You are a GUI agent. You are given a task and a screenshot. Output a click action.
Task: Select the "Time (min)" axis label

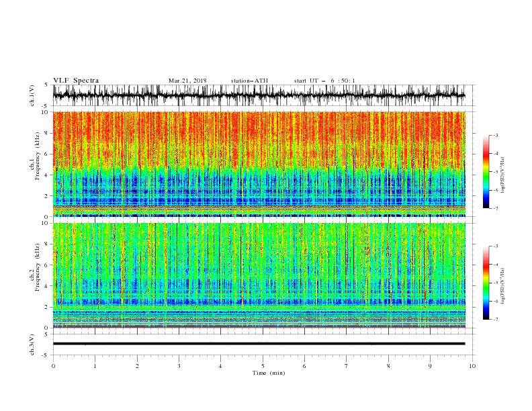[x=269, y=373]
